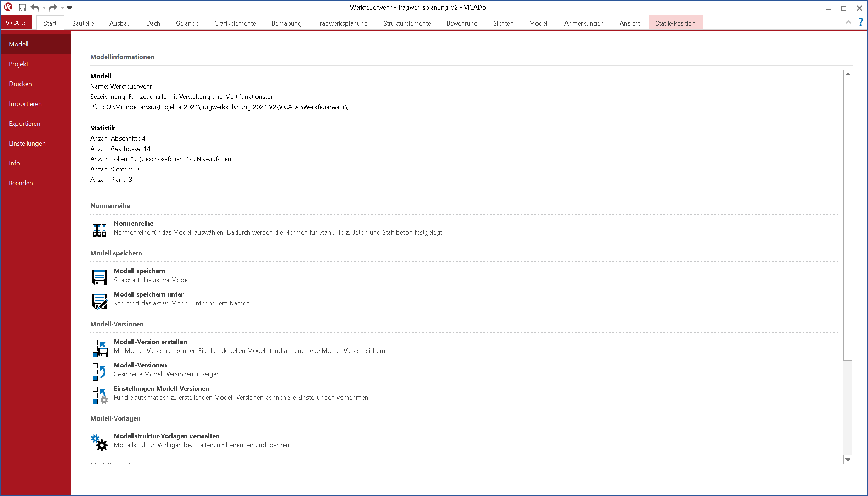Switch to the Bauteile ribbon tab
This screenshot has height=496, width=868.
click(x=83, y=23)
